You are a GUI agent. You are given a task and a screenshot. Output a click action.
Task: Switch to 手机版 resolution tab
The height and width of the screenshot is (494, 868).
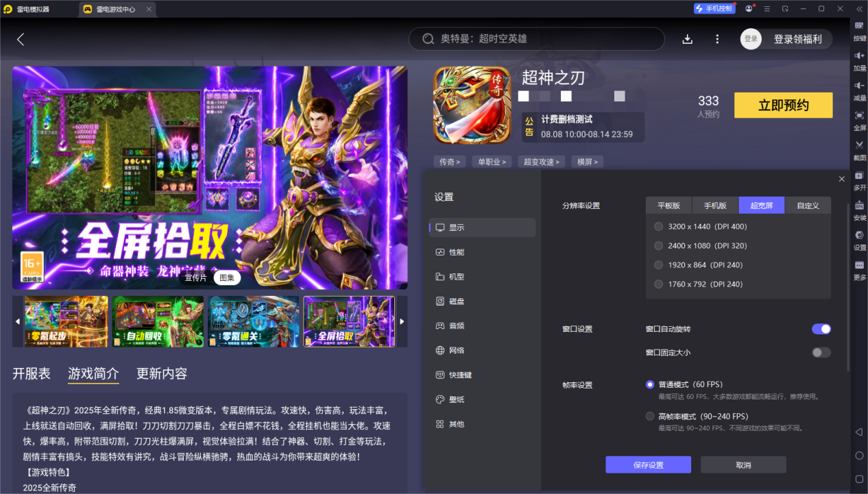715,206
